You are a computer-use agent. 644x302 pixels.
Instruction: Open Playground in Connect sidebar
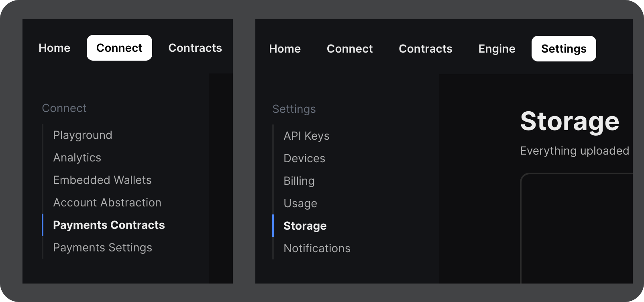82,135
